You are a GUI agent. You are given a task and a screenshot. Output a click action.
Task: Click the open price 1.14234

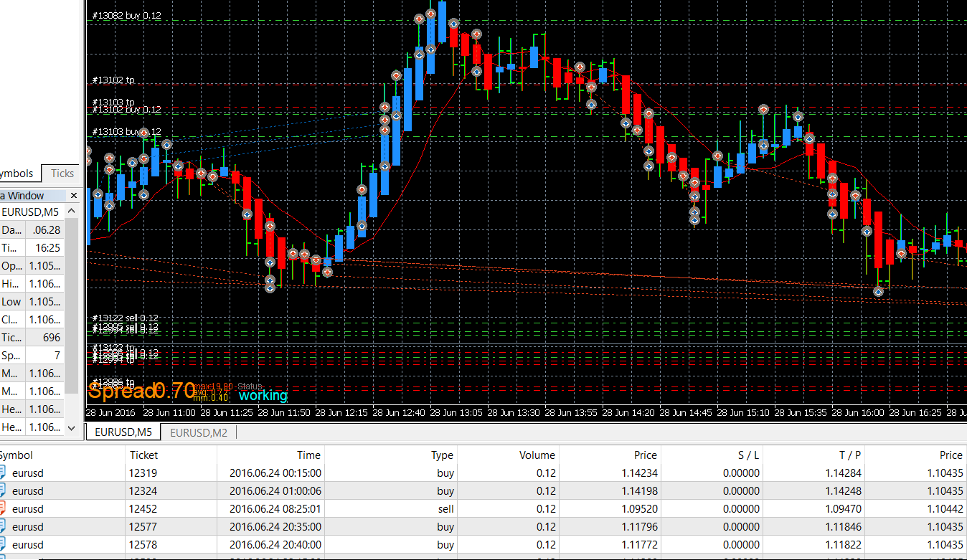pos(641,473)
